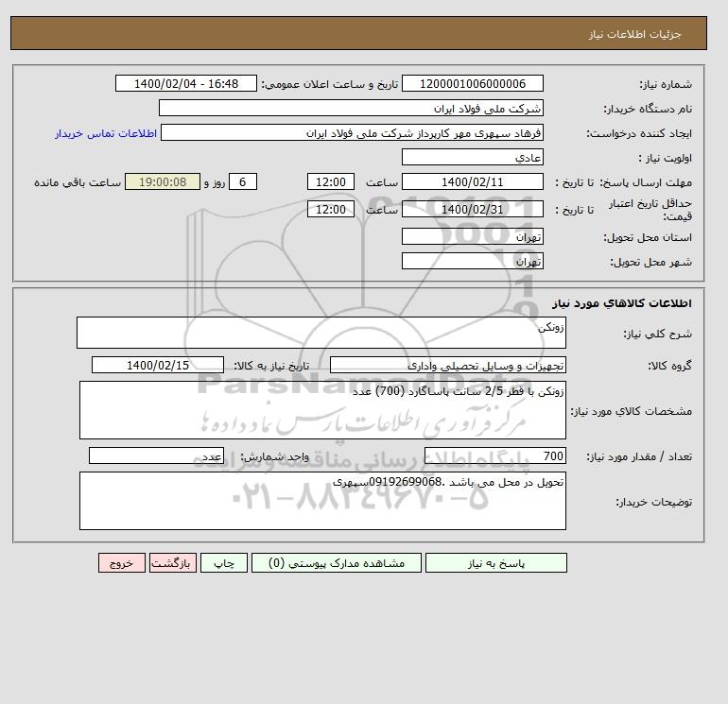Click the label شهر محل تحویل
Screen dimensions: 728x704
click(650, 262)
